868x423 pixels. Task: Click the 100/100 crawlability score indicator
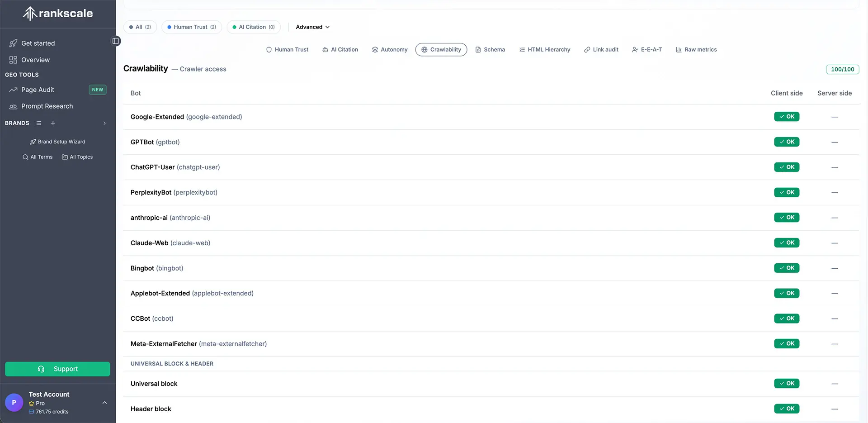click(842, 69)
